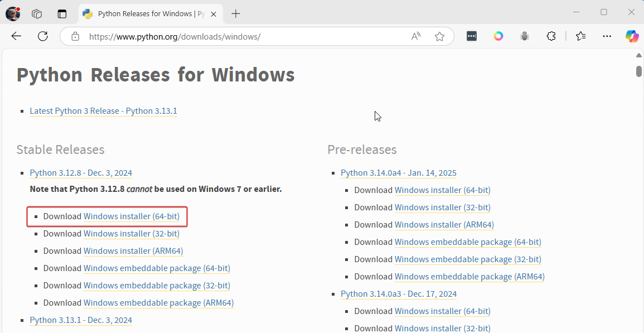Download 3.14.0a4 embeddable package (ARM64)

[470, 276]
